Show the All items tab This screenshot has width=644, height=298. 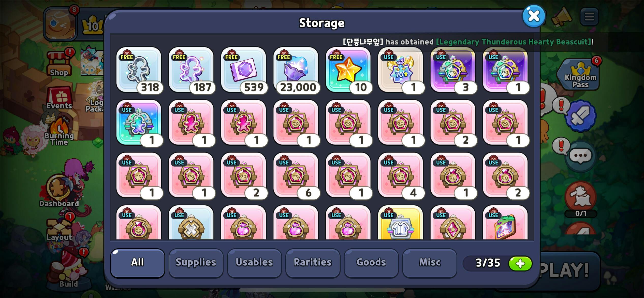point(138,263)
